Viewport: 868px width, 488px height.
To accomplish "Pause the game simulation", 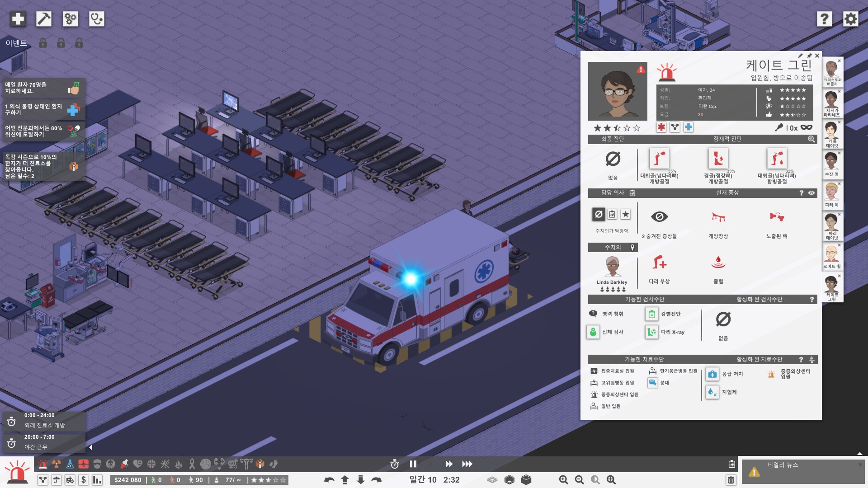I will (413, 464).
